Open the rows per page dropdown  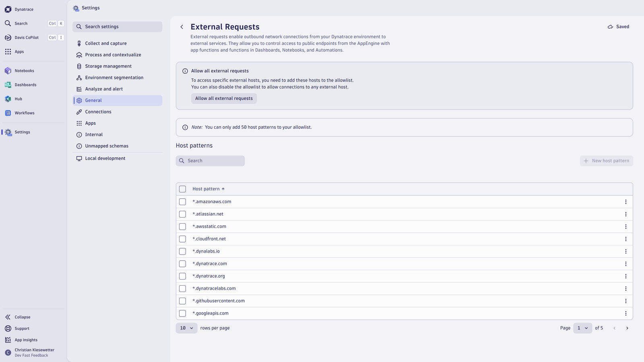coord(187,328)
